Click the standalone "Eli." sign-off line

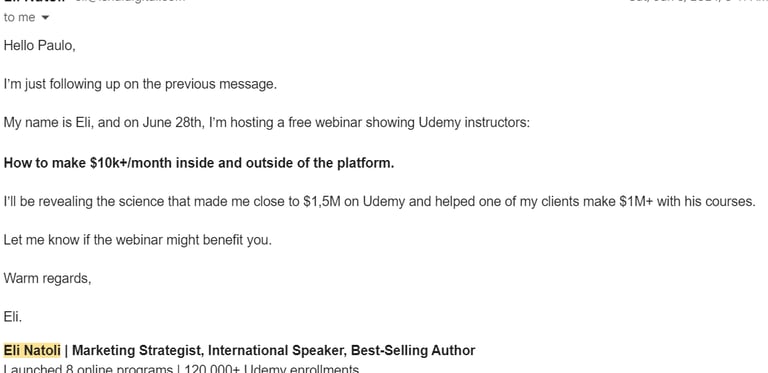13,317
